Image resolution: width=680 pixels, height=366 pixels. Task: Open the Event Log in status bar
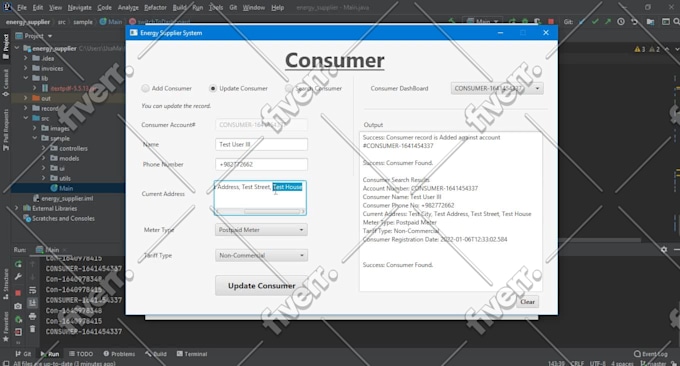pyautogui.click(x=651, y=354)
